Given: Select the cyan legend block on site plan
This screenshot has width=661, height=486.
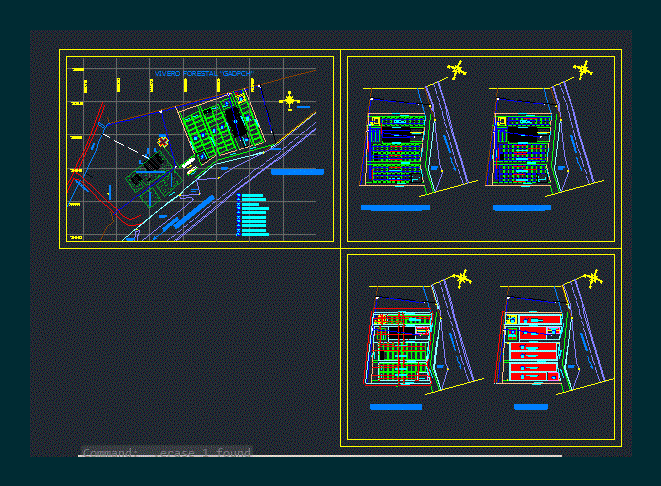Looking at the screenshot, I should coord(253,215).
